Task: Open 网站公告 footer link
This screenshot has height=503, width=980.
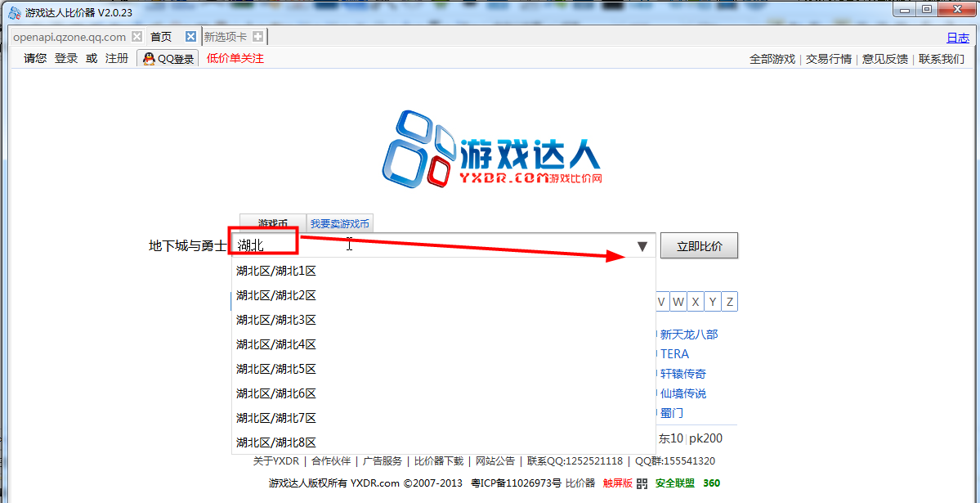Action: click(x=495, y=461)
